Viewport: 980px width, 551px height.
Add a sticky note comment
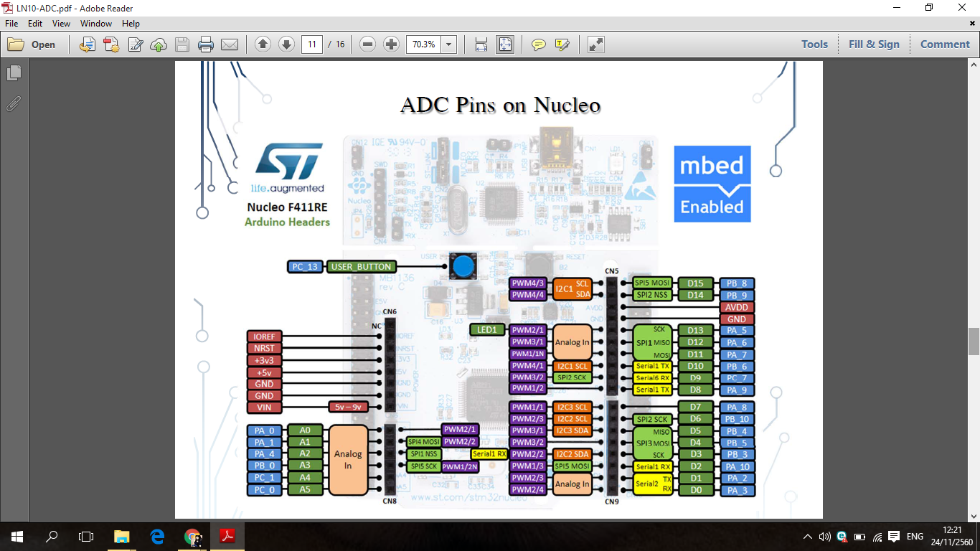tap(539, 44)
